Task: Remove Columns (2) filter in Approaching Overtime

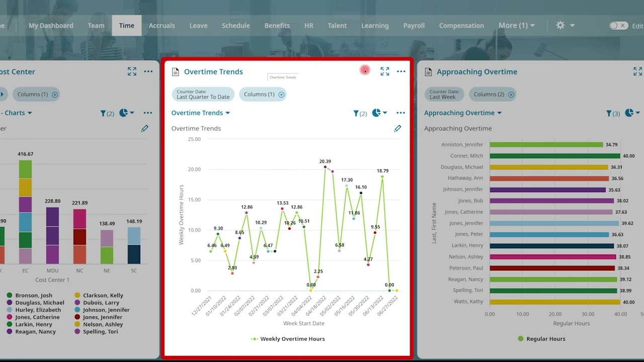Action: [x=511, y=95]
